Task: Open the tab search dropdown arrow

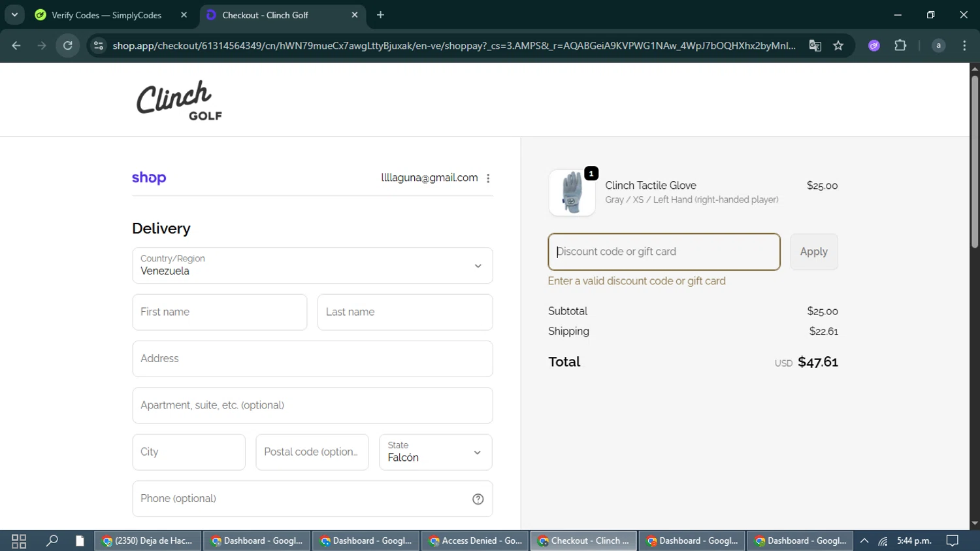Action: (14, 14)
